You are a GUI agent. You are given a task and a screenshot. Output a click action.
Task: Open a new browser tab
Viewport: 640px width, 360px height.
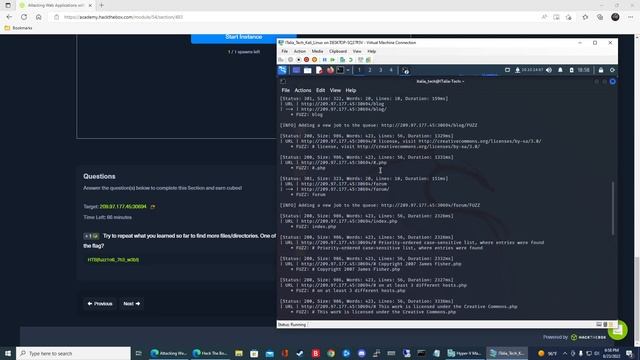102,5
